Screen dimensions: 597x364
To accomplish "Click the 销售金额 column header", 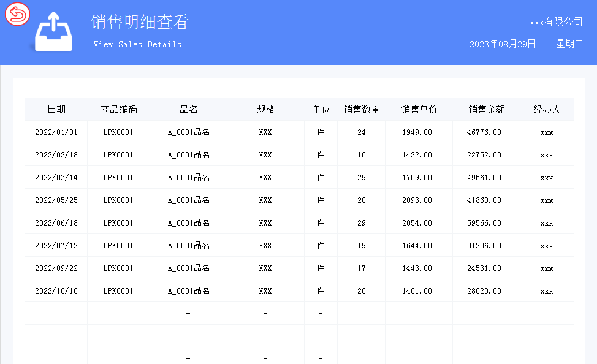I will click(x=487, y=110).
